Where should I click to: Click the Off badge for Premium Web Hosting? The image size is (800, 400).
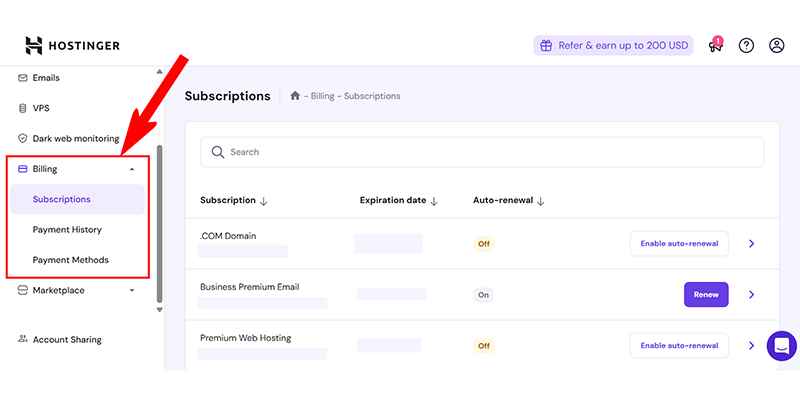click(484, 346)
